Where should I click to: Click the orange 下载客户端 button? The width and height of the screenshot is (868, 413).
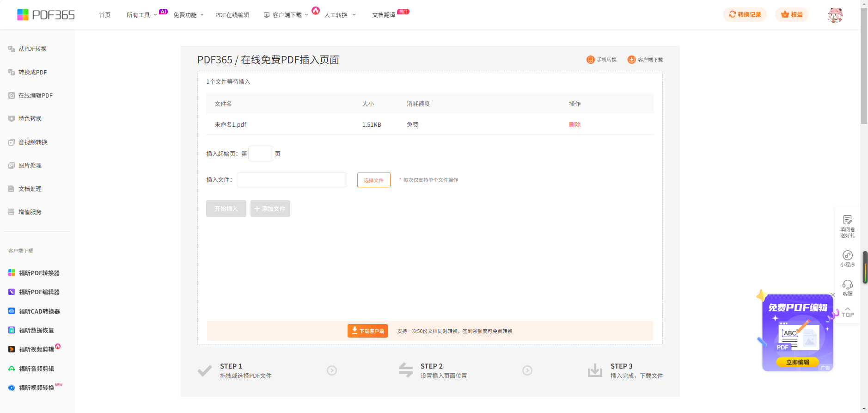[367, 331]
